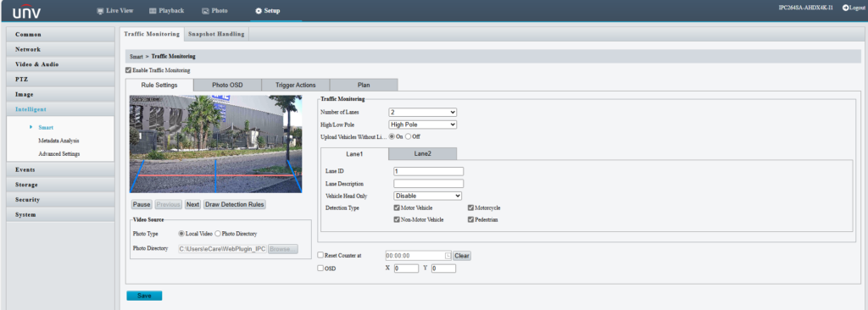Viewport: 868px width, 310px height.
Task: Click Logout in the header
Action: pos(854,8)
